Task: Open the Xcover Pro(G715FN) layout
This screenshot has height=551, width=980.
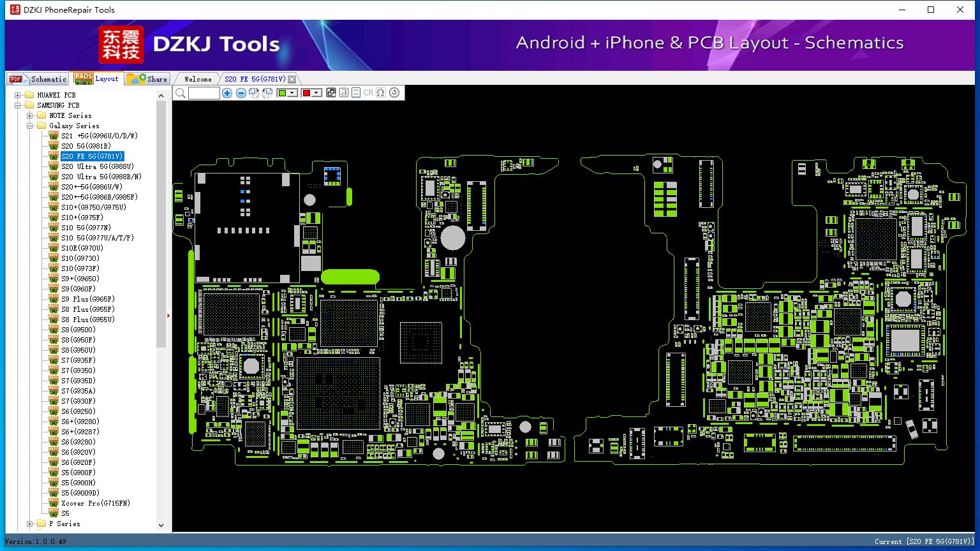Action: tap(96, 503)
